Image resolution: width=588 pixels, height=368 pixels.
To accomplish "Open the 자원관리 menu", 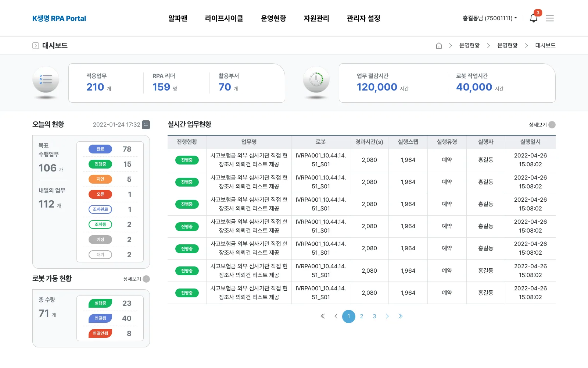I will [x=316, y=18].
